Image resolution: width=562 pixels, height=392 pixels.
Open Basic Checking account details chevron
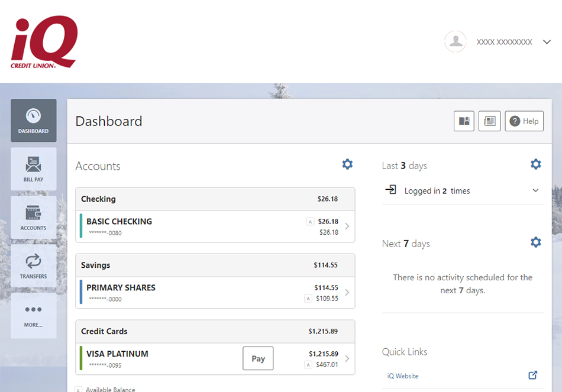[x=347, y=226]
